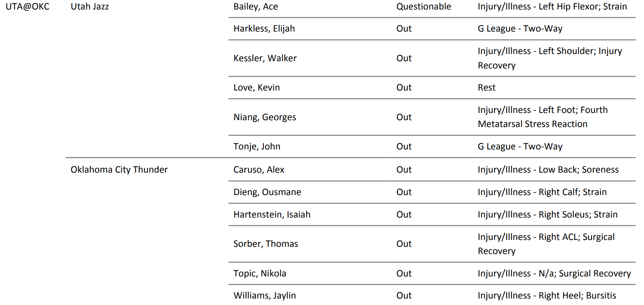Click the Fourth Metatarsal Stress Reaction text

click(x=542, y=117)
